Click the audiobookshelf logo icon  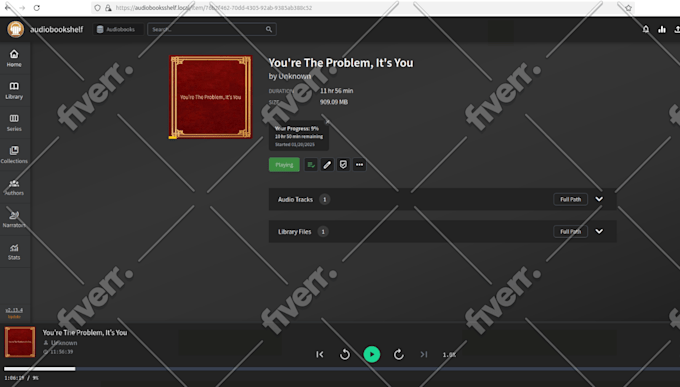[x=16, y=30]
